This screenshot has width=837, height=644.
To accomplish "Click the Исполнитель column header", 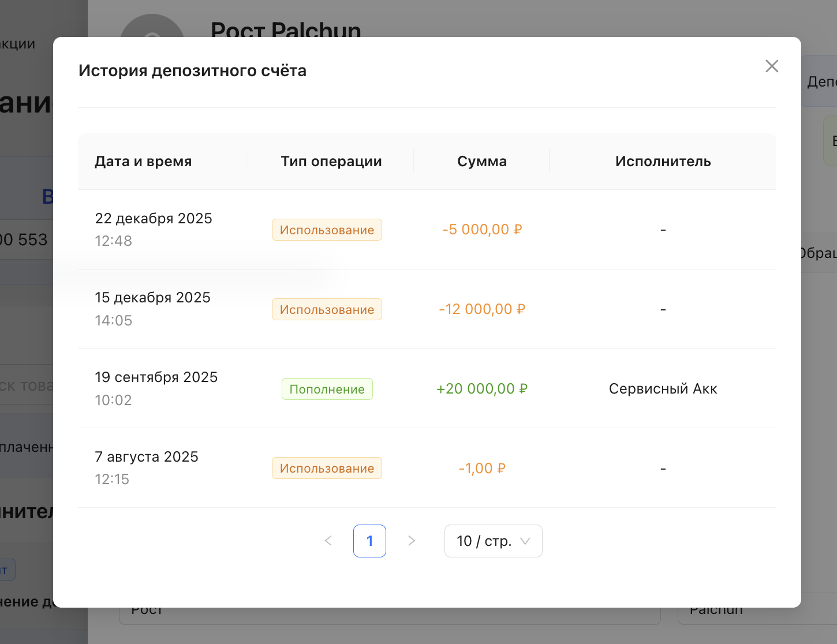I will point(663,162).
